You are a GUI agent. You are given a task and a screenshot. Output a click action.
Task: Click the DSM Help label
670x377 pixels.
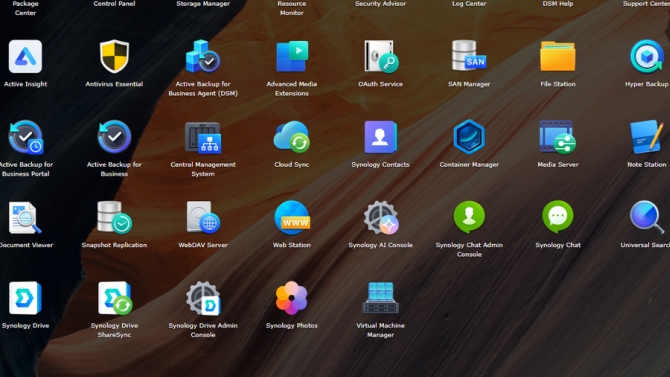558,3
